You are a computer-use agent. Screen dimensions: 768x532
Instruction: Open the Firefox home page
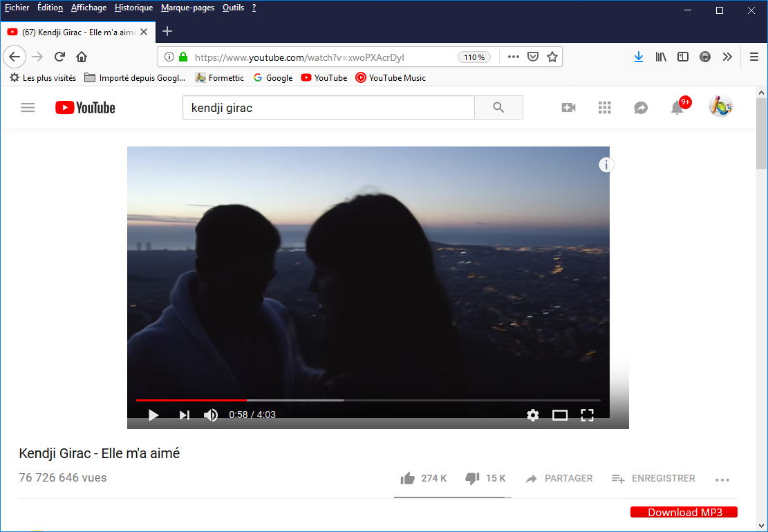pos(82,57)
